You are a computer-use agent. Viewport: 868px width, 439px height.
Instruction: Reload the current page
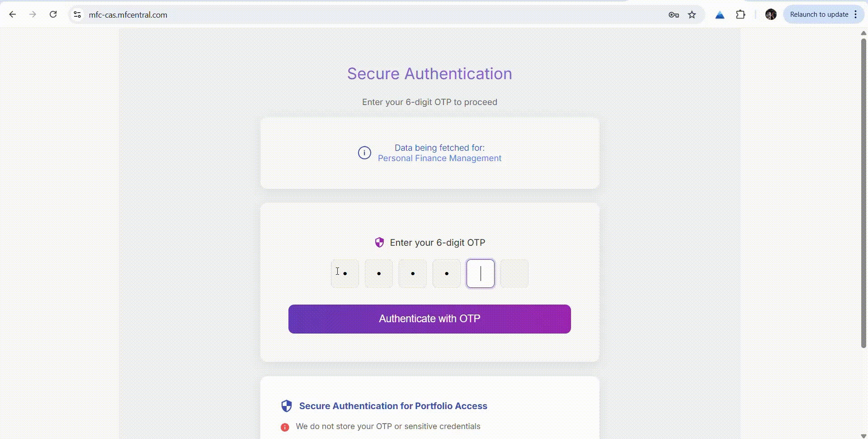[x=53, y=14]
